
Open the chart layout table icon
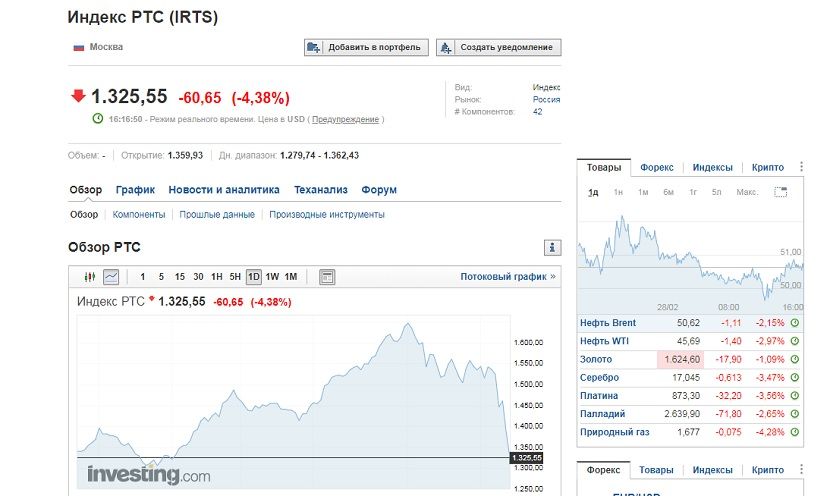(x=327, y=277)
